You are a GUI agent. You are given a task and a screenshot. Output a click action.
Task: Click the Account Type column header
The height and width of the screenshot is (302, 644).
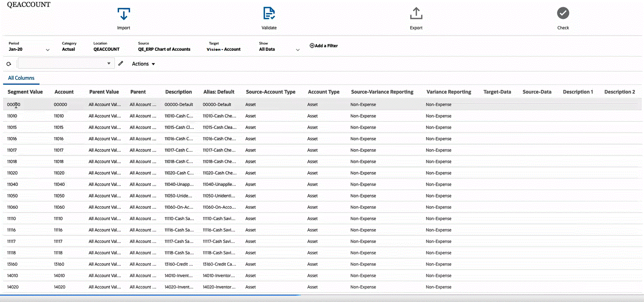tap(324, 92)
